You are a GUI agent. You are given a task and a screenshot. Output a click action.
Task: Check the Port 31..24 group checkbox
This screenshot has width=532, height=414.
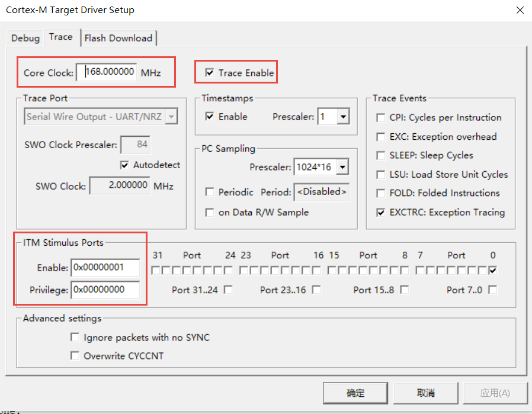(x=228, y=290)
